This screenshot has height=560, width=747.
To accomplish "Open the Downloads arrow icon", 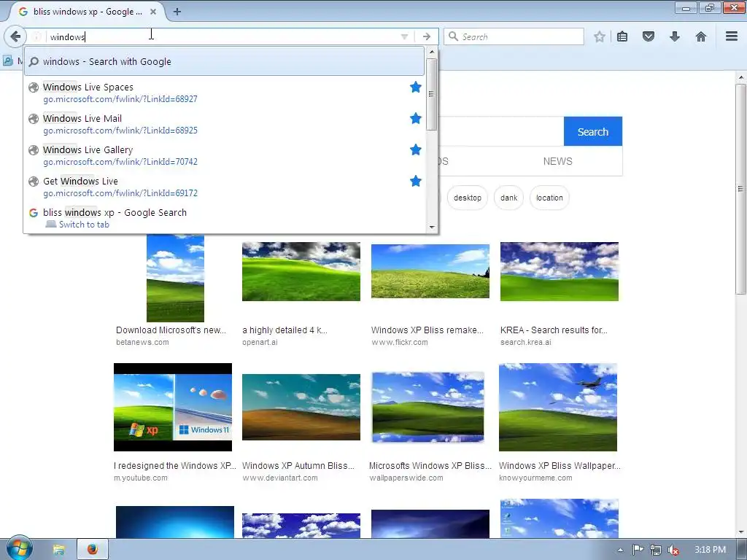I will 675,36.
